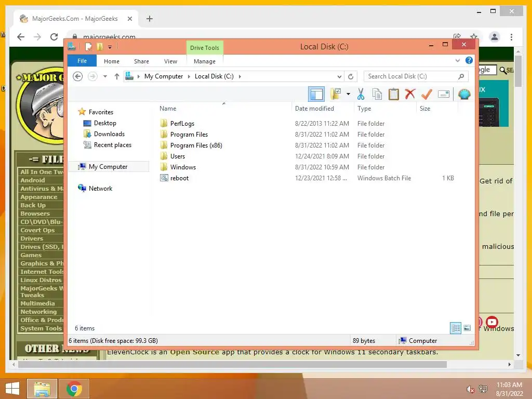Select Downloads under Favorites
Screen dimensions: 532x399
(x=109, y=134)
